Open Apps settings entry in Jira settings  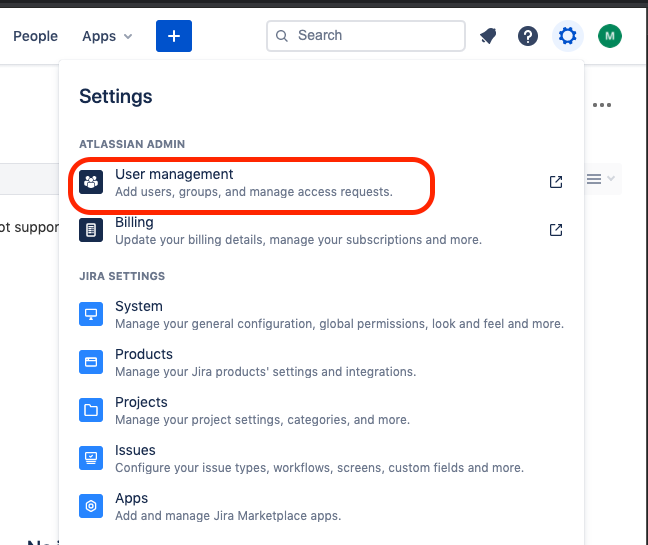click(x=321, y=506)
